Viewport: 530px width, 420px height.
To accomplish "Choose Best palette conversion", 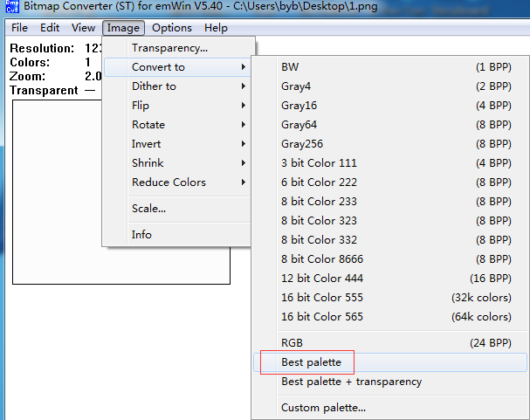I will [390, 362].
